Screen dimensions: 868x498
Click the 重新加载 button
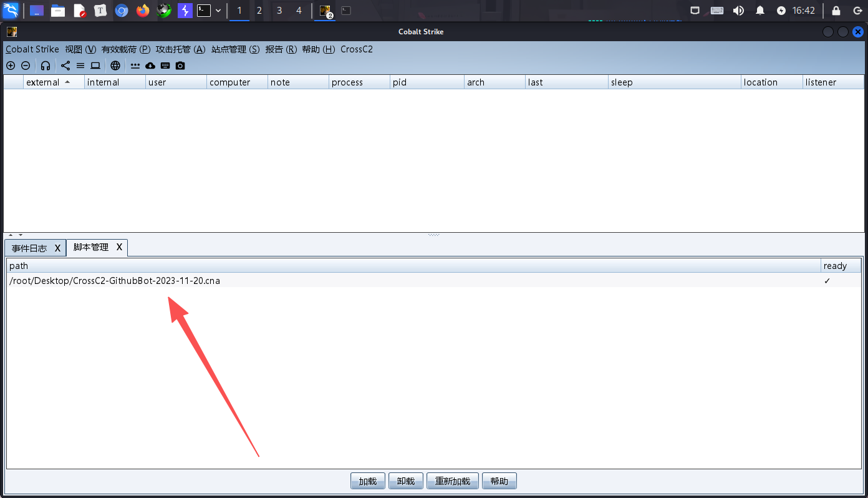coord(453,481)
